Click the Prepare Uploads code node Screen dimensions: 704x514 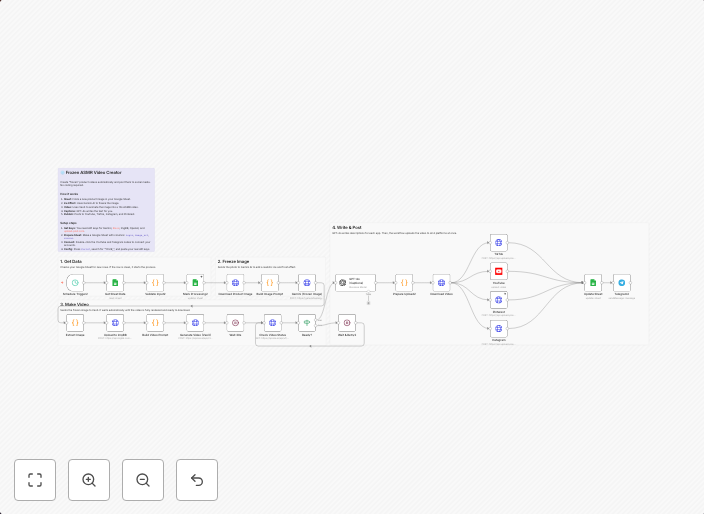403,283
